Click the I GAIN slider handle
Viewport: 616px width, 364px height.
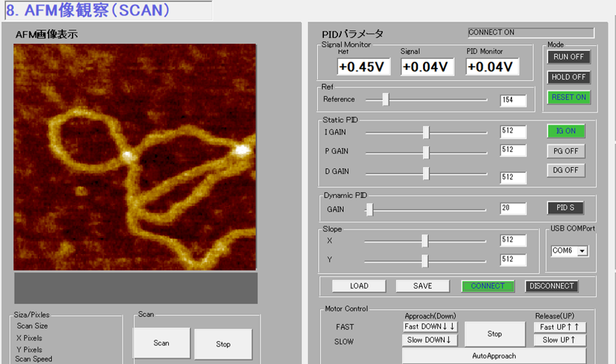tap(426, 132)
